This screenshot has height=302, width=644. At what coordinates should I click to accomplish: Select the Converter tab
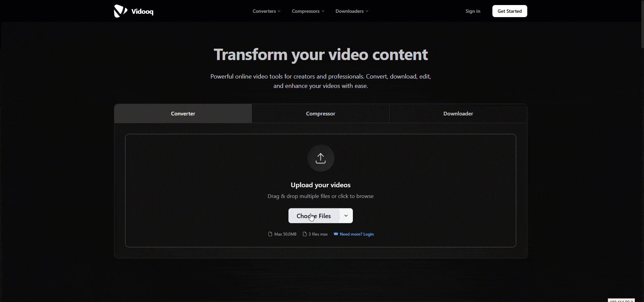point(183,113)
